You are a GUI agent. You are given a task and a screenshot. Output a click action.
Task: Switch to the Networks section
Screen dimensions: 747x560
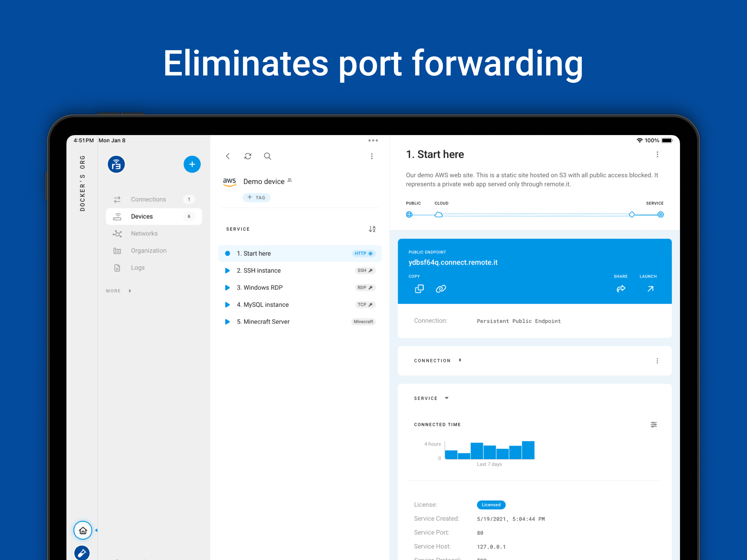tap(144, 234)
